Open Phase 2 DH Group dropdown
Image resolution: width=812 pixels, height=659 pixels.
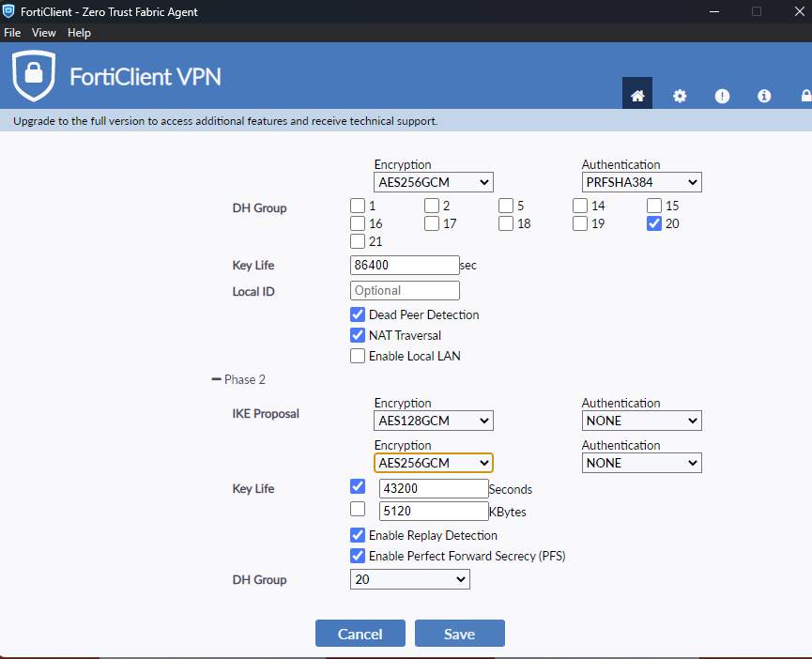tap(410, 579)
